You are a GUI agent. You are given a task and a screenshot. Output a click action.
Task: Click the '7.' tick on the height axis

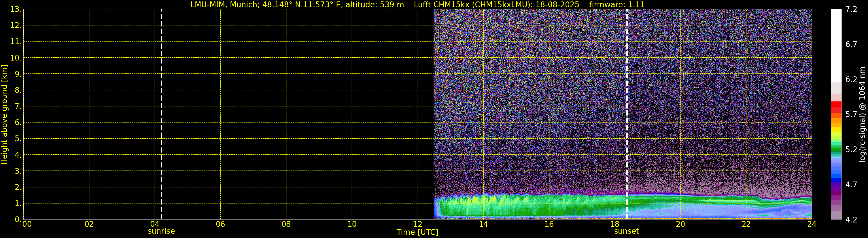click(18, 106)
